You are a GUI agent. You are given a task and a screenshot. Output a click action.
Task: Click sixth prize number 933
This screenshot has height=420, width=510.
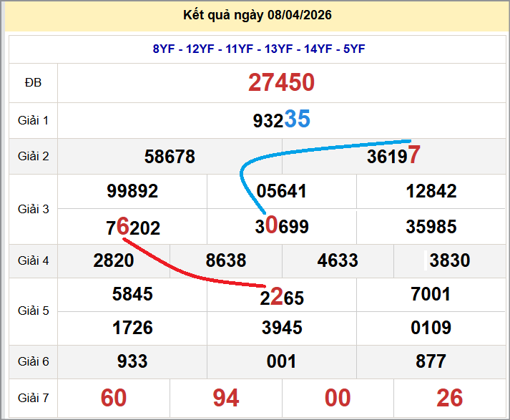132,362
